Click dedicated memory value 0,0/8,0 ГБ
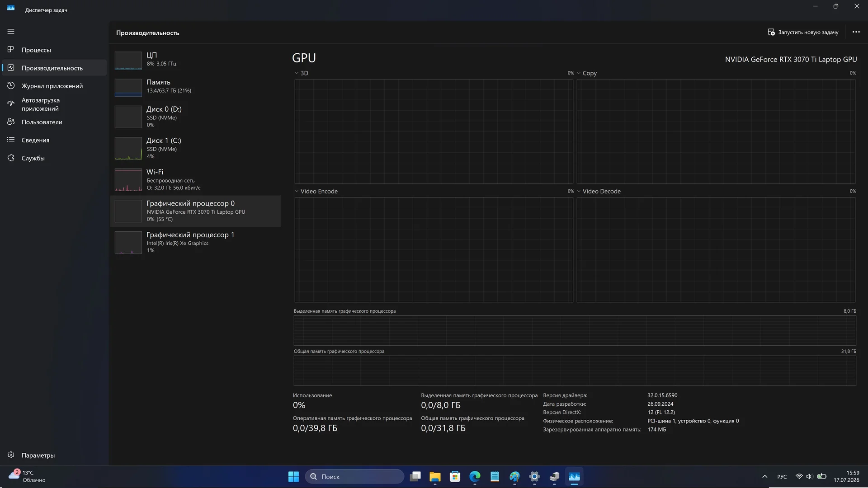 (440, 405)
